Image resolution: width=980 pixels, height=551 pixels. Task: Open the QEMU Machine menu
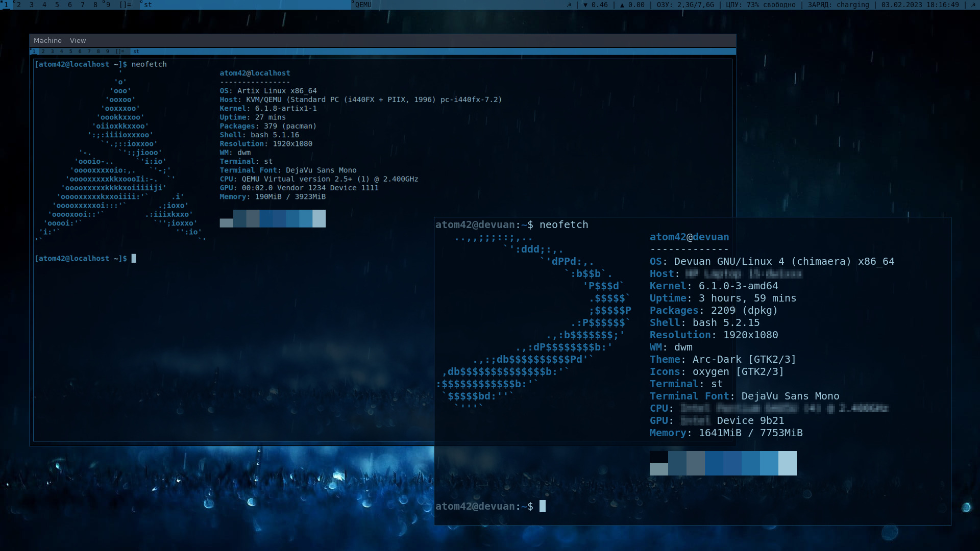[x=47, y=40]
